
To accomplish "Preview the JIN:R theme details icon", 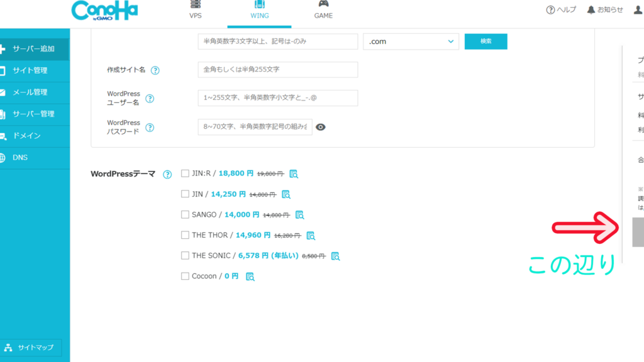I will pos(294,174).
